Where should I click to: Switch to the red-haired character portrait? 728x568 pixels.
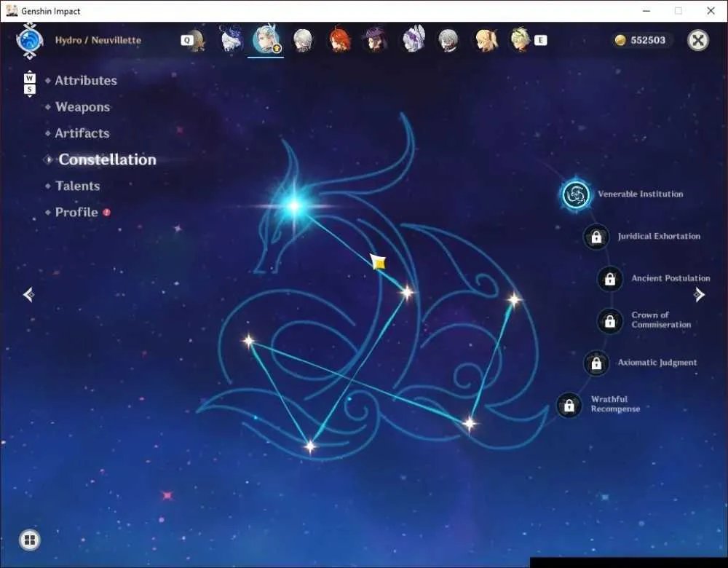(x=339, y=39)
